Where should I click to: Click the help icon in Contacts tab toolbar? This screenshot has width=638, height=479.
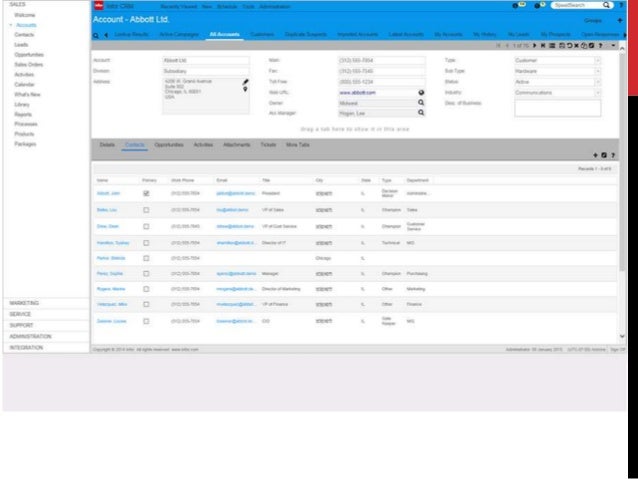click(x=612, y=155)
